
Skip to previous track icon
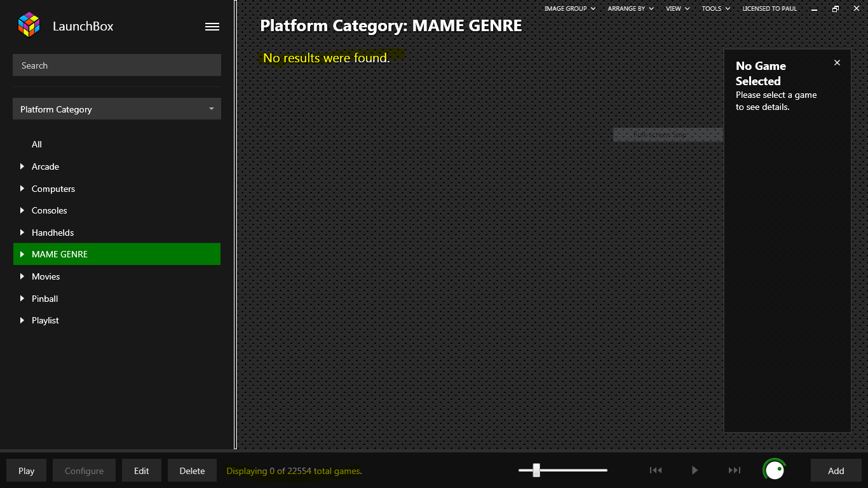tap(656, 470)
